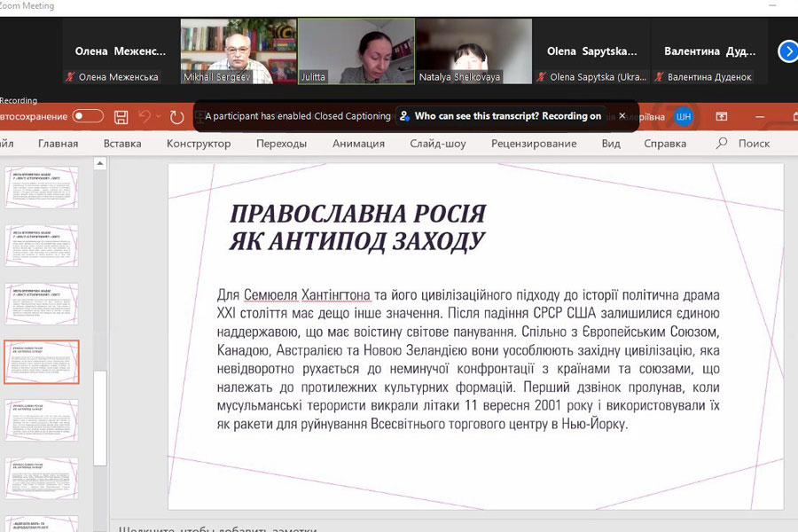The image size is (798, 532).
Task: Click muted mic icon of Олена Меженська
Action: tap(70, 77)
